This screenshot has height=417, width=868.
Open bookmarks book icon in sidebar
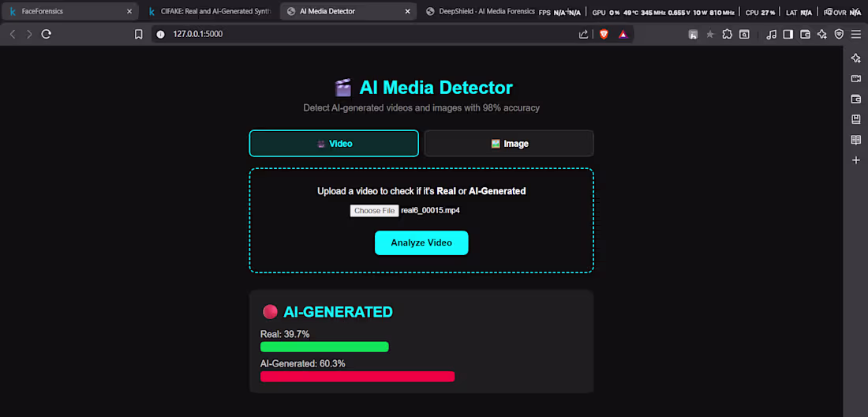pyautogui.click(x=856, y=119)
